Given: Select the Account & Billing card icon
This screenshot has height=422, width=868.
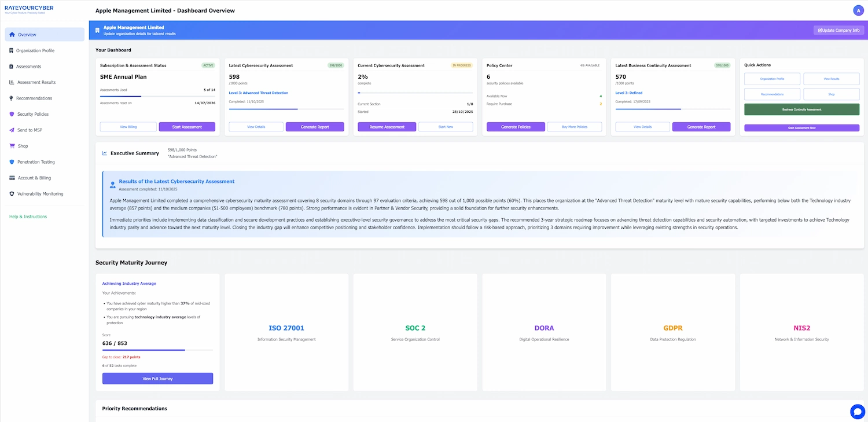Looking at the screenshot, I should click(x=12, y=178).
